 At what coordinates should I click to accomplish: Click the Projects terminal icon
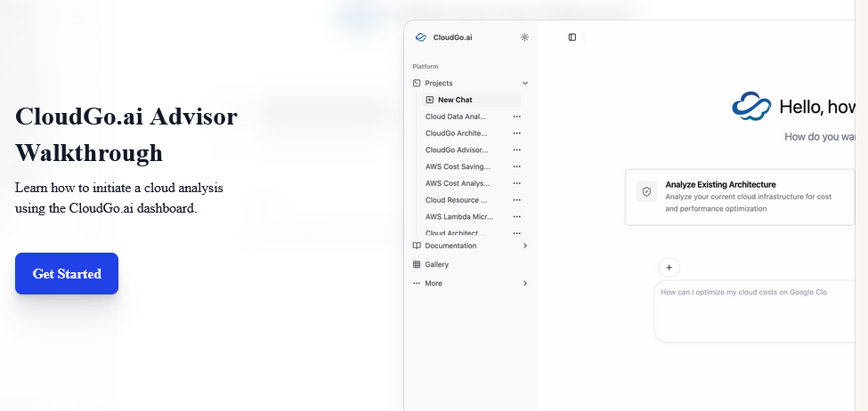pos(417,83)
